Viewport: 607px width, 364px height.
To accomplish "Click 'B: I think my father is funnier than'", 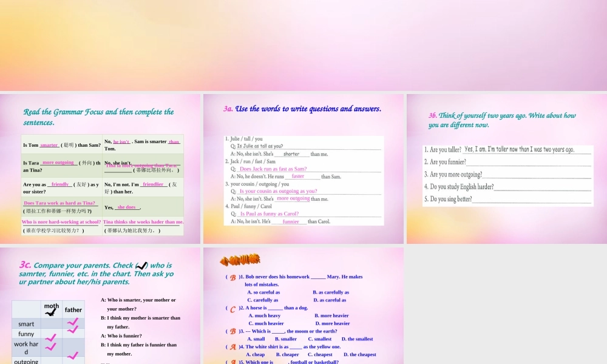I will 138,345.
